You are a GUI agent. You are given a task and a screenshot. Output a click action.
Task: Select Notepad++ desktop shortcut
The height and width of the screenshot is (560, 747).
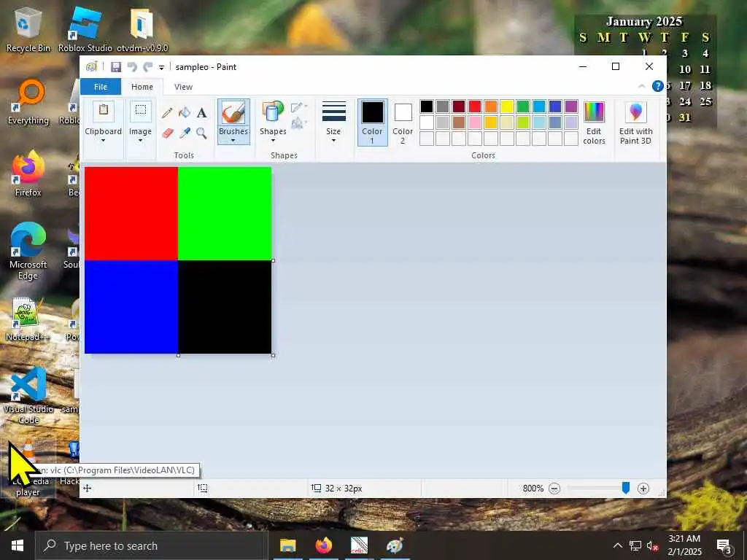(x=27, y=319)
